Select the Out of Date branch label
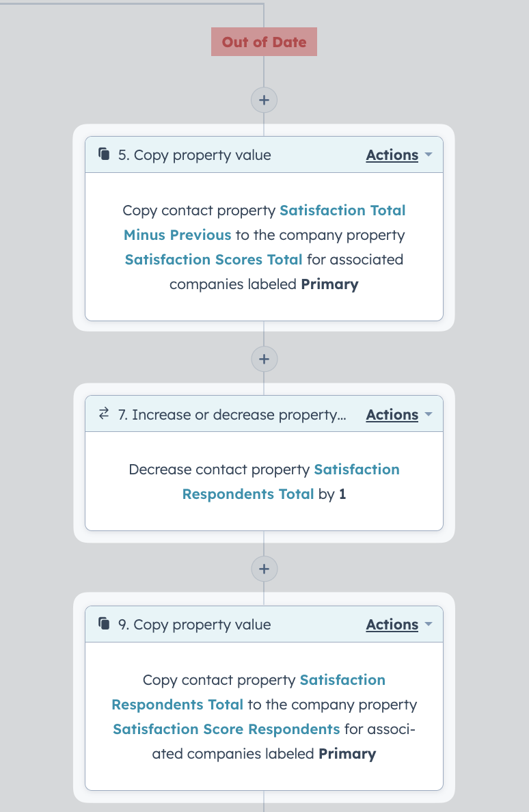Image resolution: width=529 pixels, height=812 pixels. [x=264, y=42]
